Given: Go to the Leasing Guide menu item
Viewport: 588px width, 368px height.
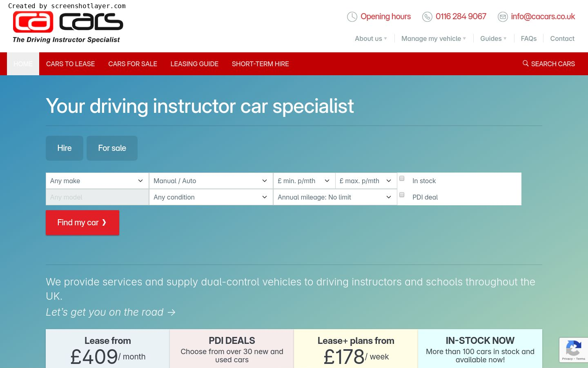Looking at the screenshot, I should click(194, 64).
